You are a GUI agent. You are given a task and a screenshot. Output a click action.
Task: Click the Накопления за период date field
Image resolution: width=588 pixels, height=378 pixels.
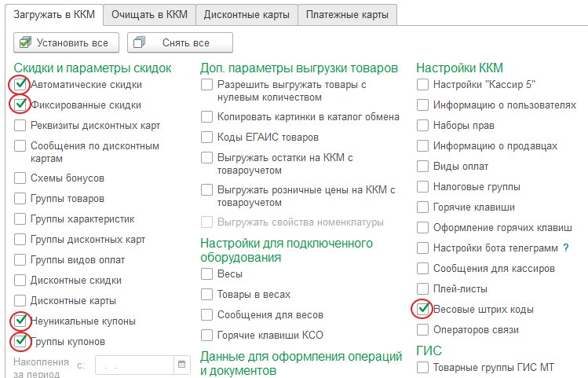[134, 365]
